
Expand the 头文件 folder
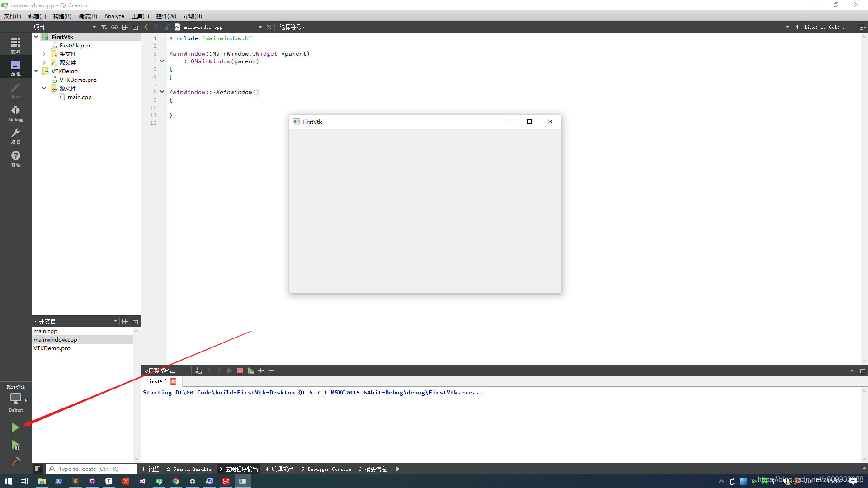(44, 54)
